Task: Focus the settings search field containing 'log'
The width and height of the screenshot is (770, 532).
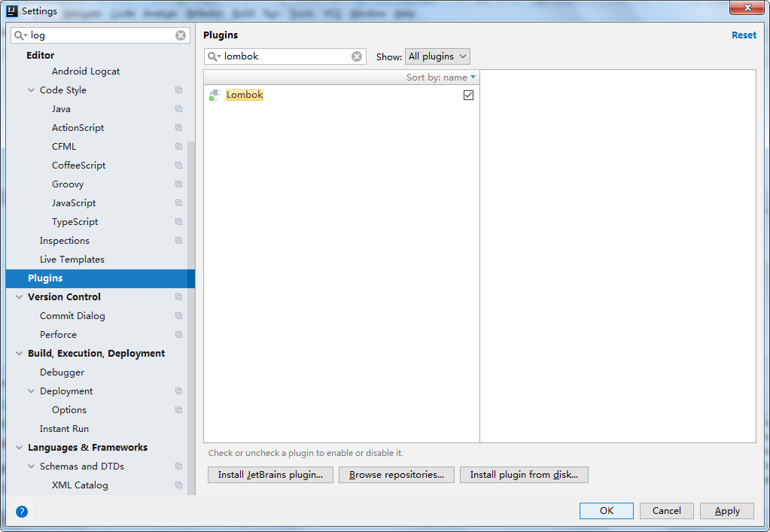Action: point(101,35)
